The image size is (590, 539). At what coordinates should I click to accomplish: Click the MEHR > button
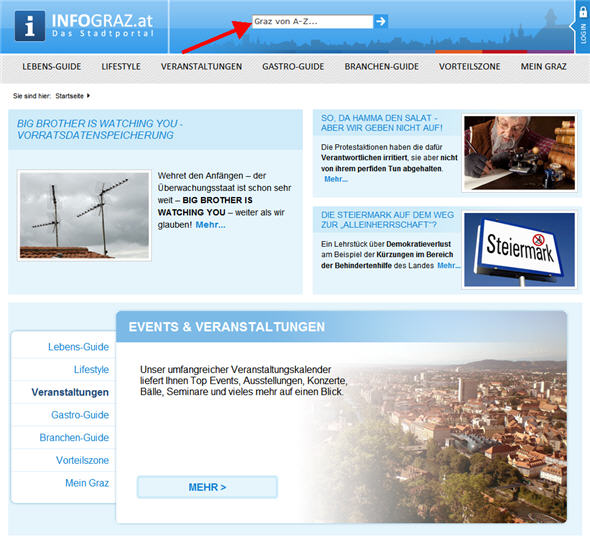pyautogui.click(x=207, y=487)
